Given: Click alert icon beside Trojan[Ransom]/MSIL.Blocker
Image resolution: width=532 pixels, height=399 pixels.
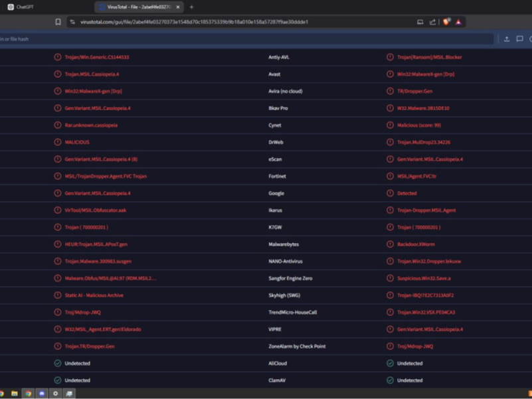Looking at the screenshot, I should pos(390,57).
